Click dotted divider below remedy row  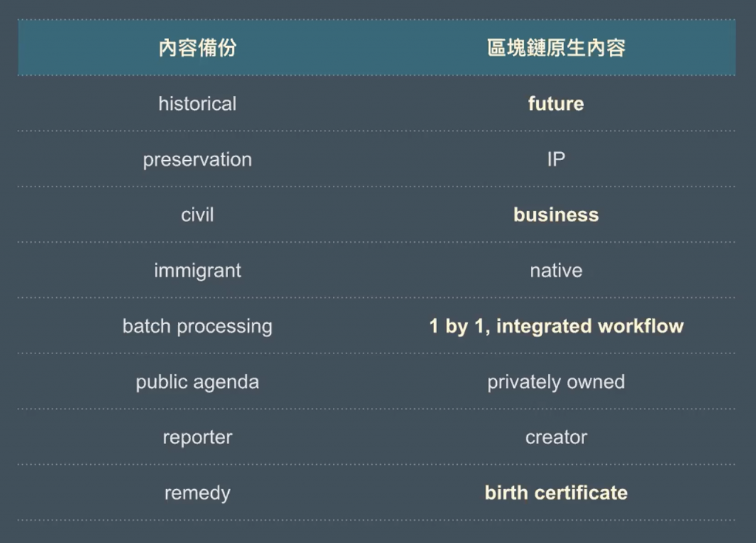(377, 520)
